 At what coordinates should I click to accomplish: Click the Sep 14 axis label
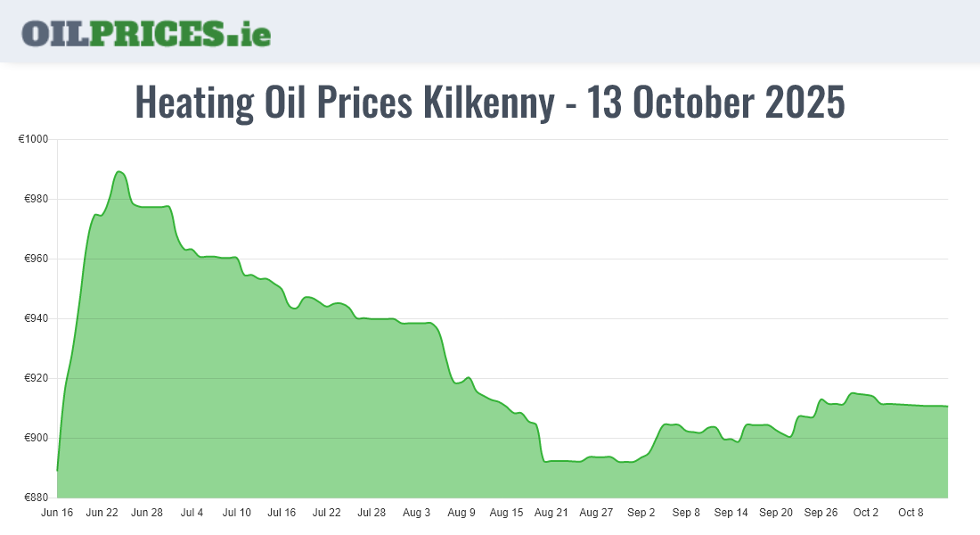click(731, 513)
